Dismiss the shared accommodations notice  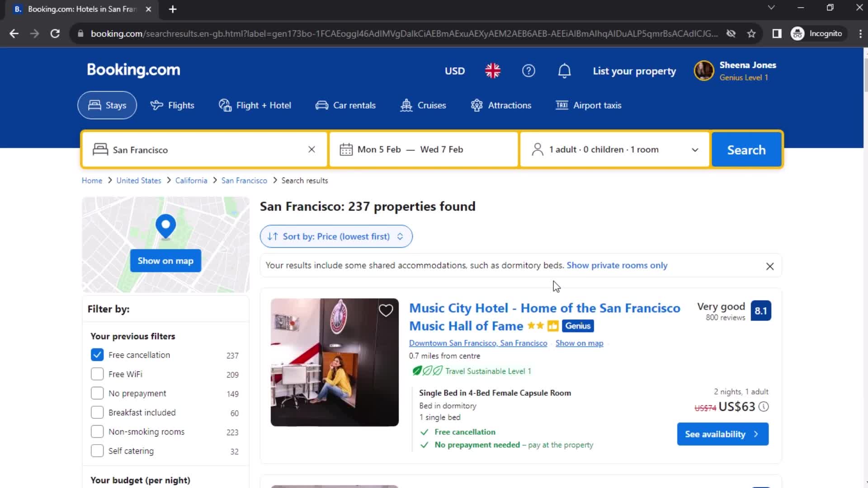[x=770, y=266]
